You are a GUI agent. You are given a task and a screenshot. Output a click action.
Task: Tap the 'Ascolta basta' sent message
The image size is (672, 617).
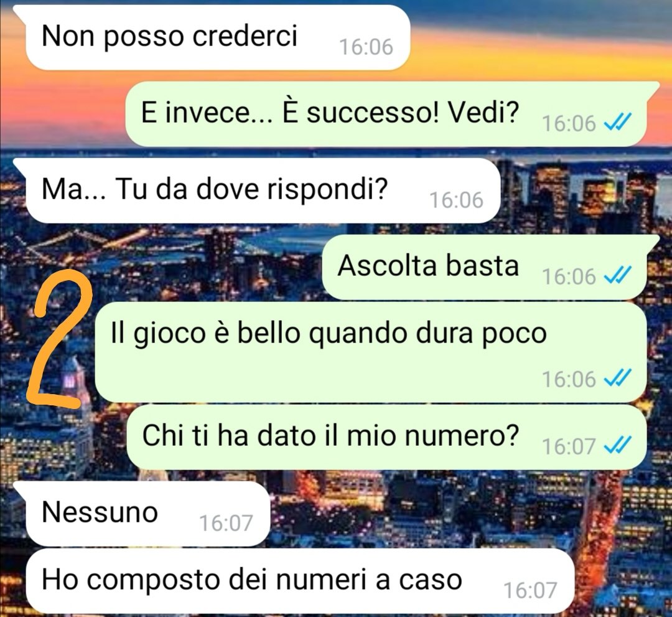pyautogui.click(x=484, y=266)
